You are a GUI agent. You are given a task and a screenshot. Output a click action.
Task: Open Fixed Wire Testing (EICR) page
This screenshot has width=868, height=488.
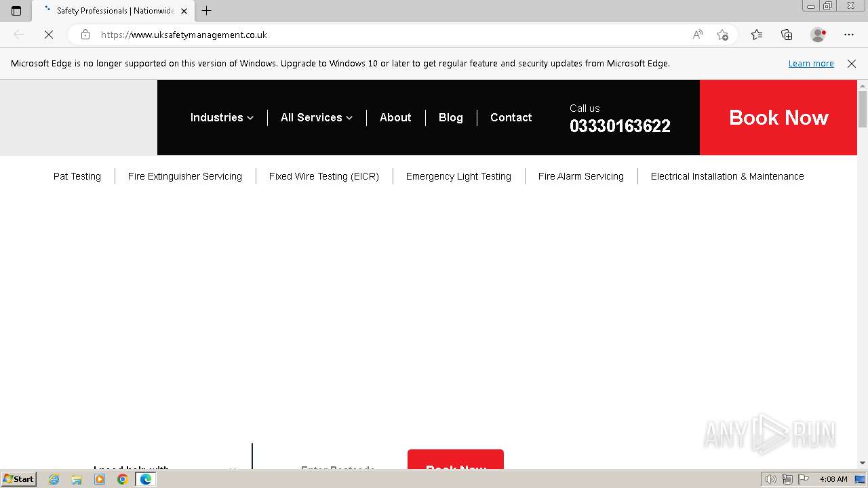(x=324, y=176)
